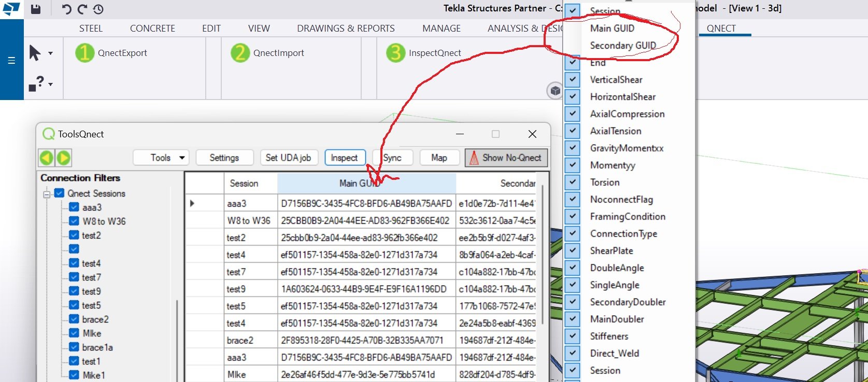Toggle Torsion column visibility

coord(573,182)
